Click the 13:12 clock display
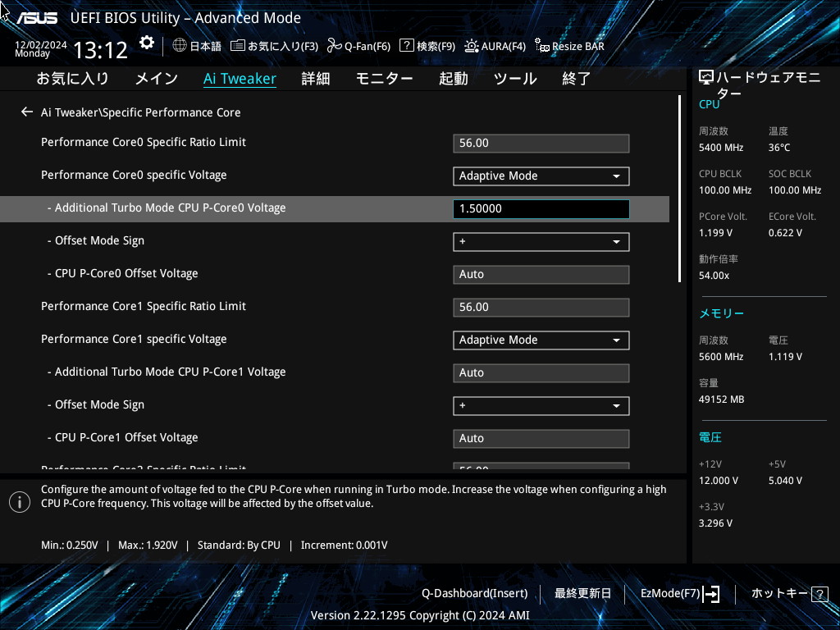Viewport: 840px width, 630px height. 100,50
